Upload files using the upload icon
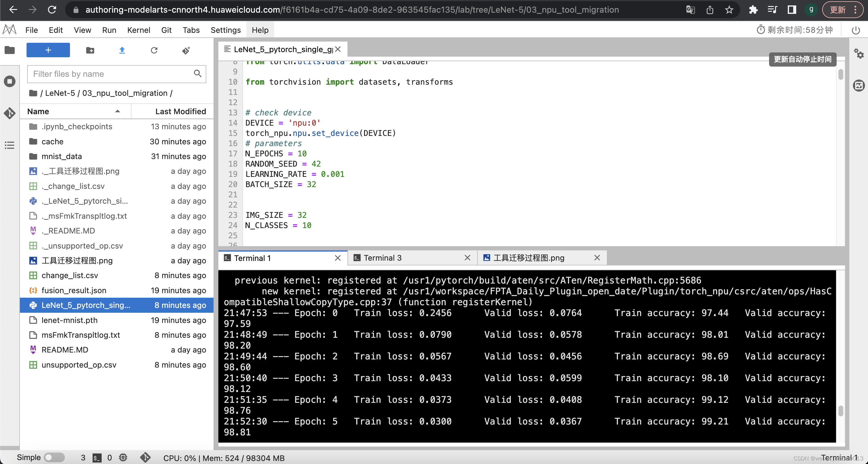 tap(122, 50)
